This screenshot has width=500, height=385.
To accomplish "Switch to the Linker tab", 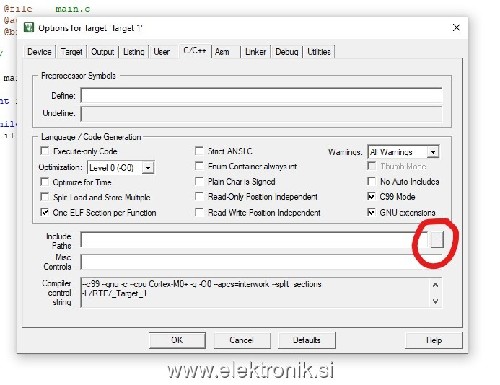I will click(255, 52).
